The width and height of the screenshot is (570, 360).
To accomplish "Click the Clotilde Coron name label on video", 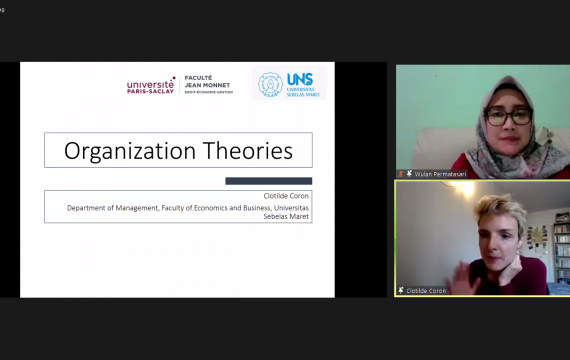I will coord(426,291).
